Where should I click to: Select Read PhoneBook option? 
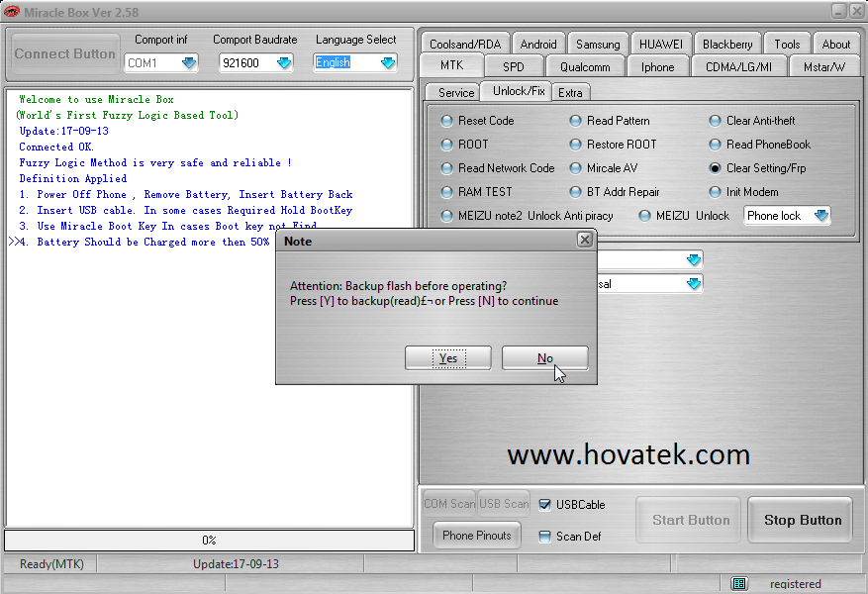tap(759, 145)
